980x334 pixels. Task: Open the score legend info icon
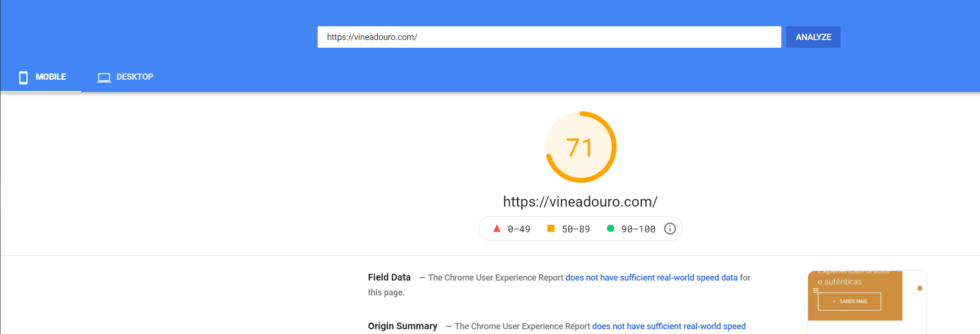pos(670,229)
